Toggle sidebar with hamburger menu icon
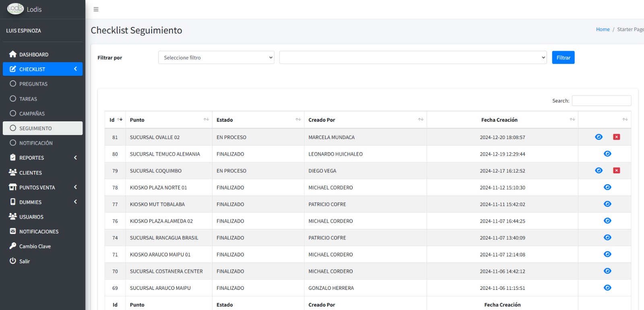The height and width of the screenshot is (310, 644). [x=96, y=9]
